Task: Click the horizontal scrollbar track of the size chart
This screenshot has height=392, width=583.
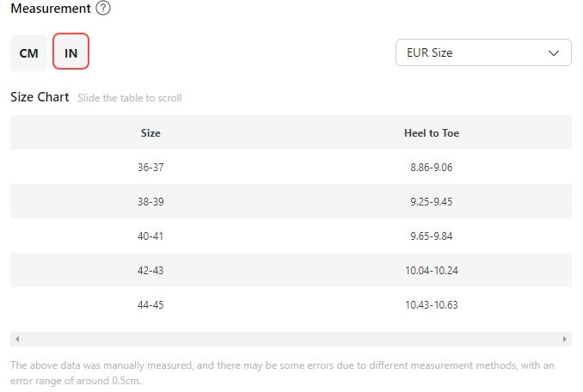Action: pos(291,340)
